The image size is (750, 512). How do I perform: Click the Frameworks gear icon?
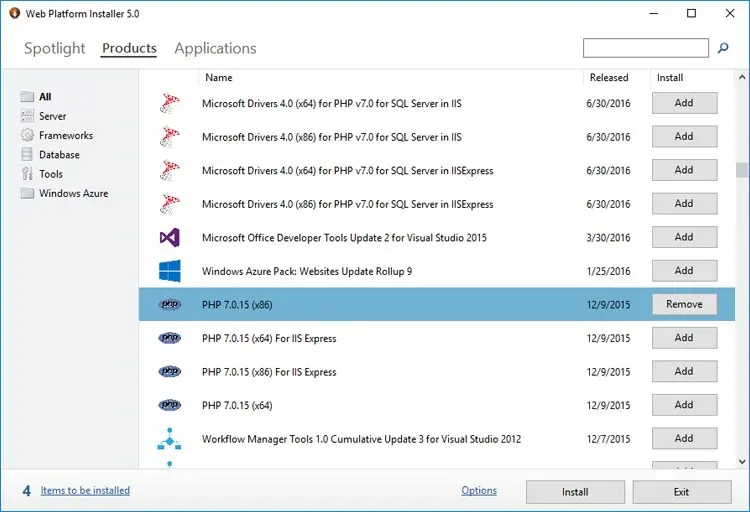point(27,135)
